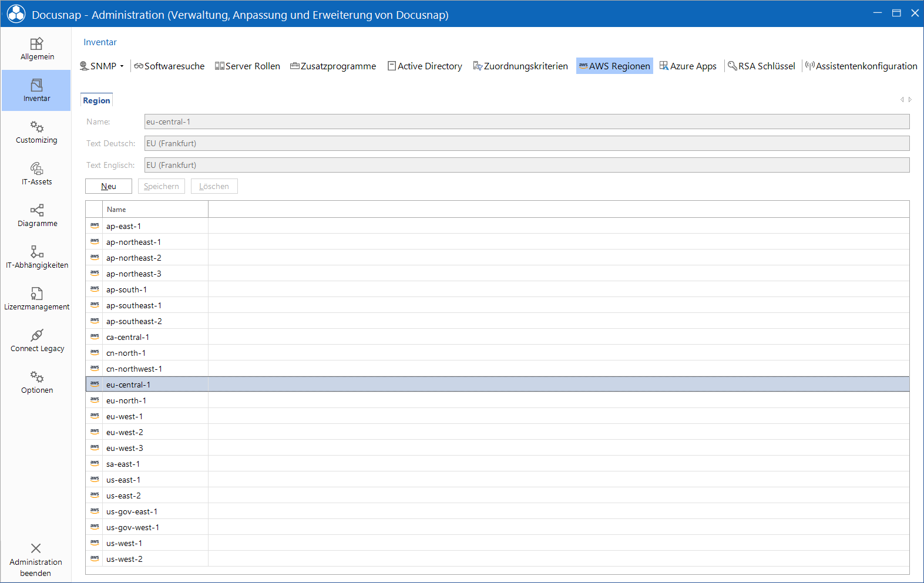Click AWS icon beside eu-north-1

(95, 400)
